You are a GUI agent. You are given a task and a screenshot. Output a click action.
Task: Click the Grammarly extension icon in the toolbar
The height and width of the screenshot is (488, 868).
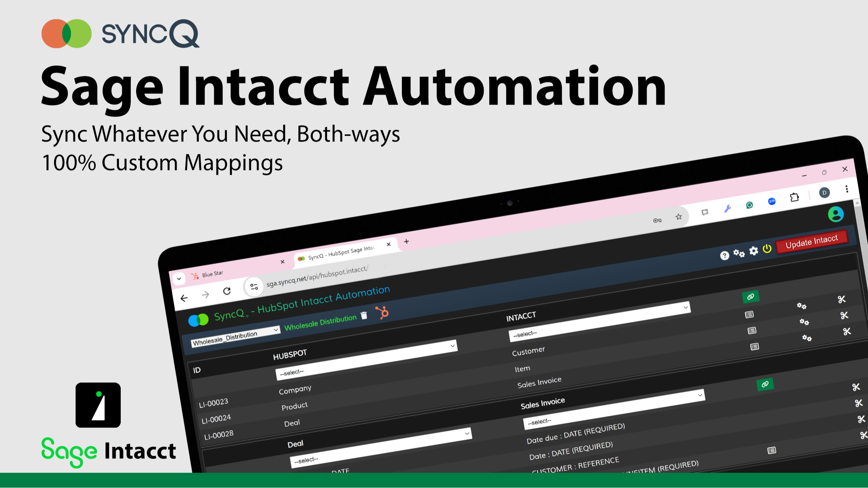pos(749,205)
